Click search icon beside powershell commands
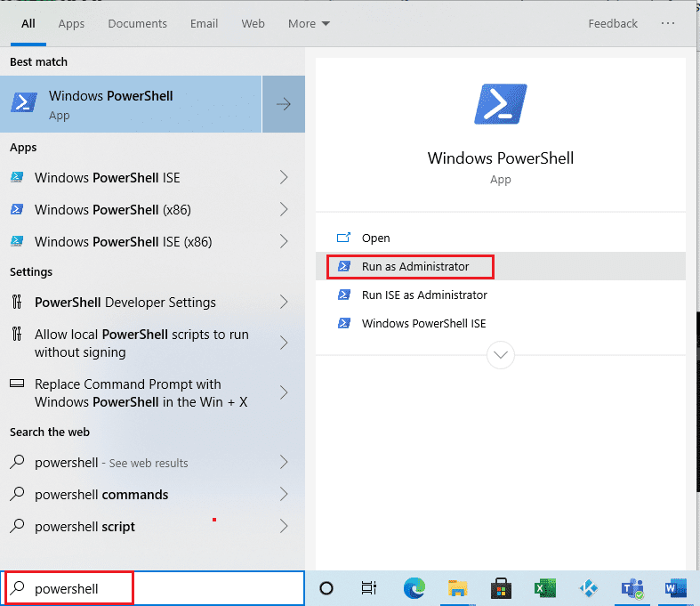Viewport: 700px width, 606px height. (17, 494)
